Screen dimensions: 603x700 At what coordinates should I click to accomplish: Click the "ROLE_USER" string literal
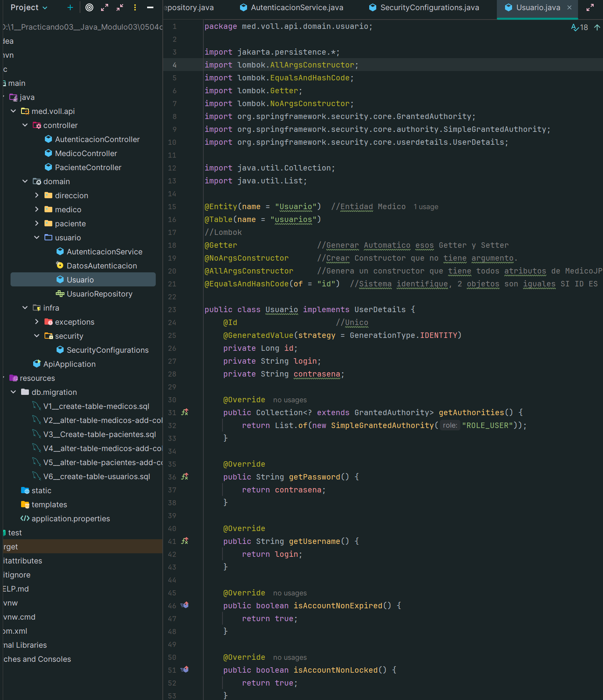(x=487, y=426)
